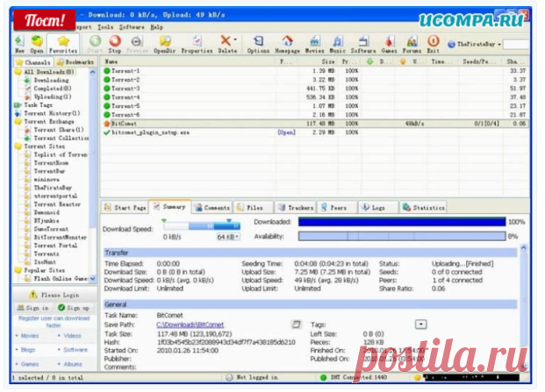Image resolution: width=545 pixels, height=392 pixels.
Task: Select the Downloading tree item
Action: 51,80
